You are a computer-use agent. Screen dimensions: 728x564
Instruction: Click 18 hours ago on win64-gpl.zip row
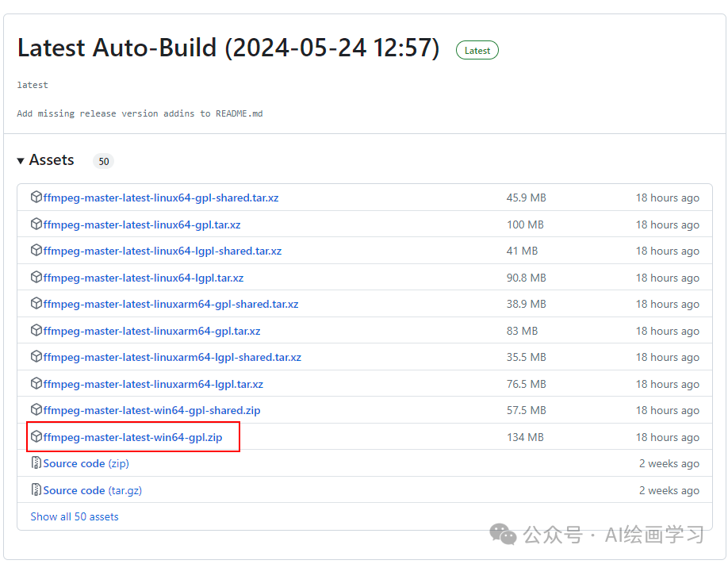pos(668,437)
